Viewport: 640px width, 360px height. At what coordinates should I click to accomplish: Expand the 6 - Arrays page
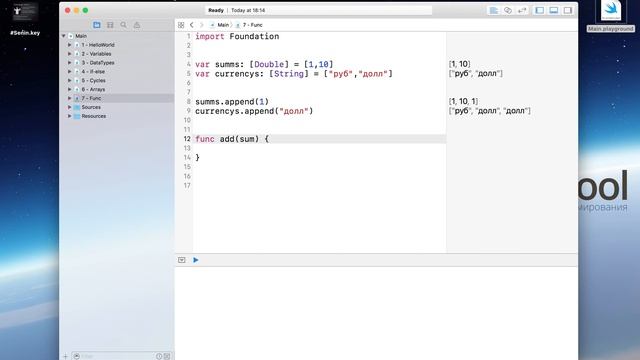pyautogui.click(x=70, y=89)
